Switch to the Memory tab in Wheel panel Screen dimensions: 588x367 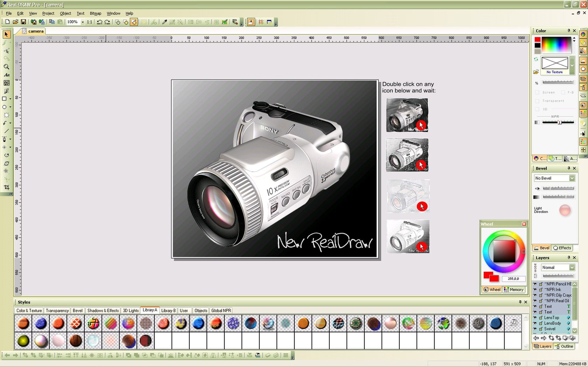(513, 290)
